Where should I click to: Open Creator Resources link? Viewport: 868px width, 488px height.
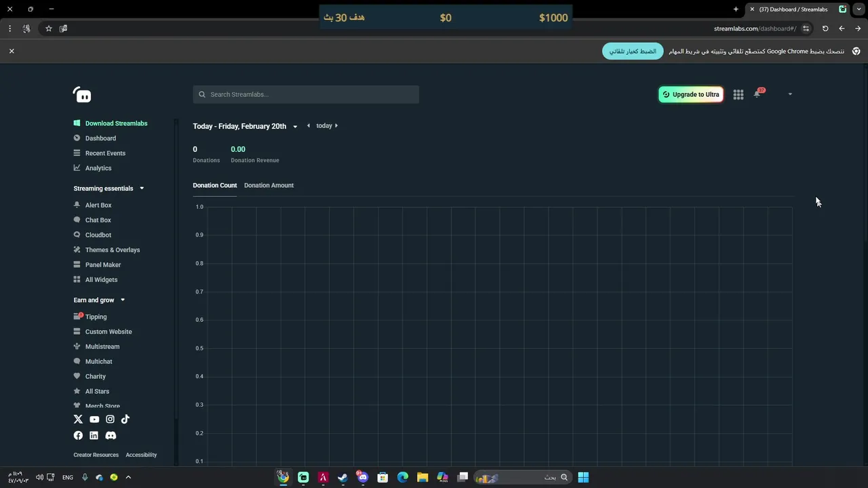click(96, 455)
